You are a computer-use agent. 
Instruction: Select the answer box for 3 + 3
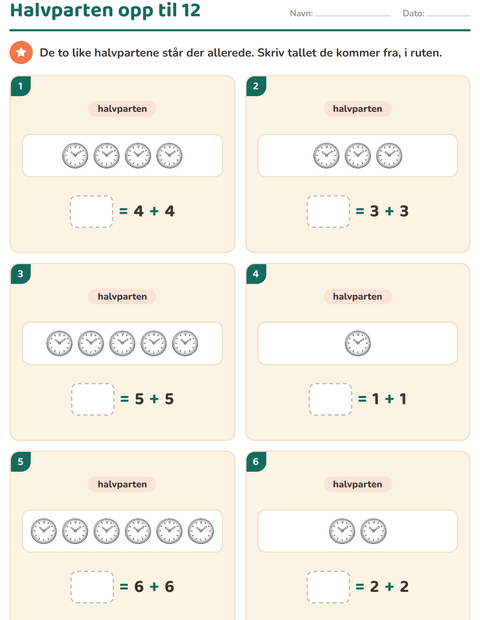[328, 211]
